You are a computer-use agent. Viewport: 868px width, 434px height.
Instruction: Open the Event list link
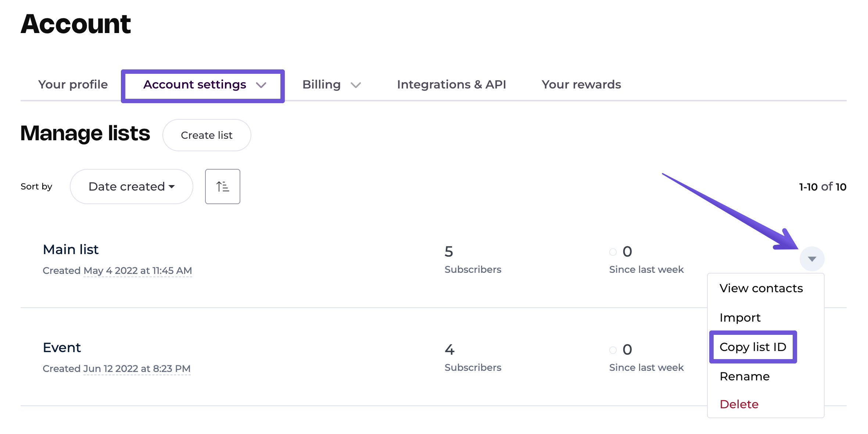click(x=62, y=348)
